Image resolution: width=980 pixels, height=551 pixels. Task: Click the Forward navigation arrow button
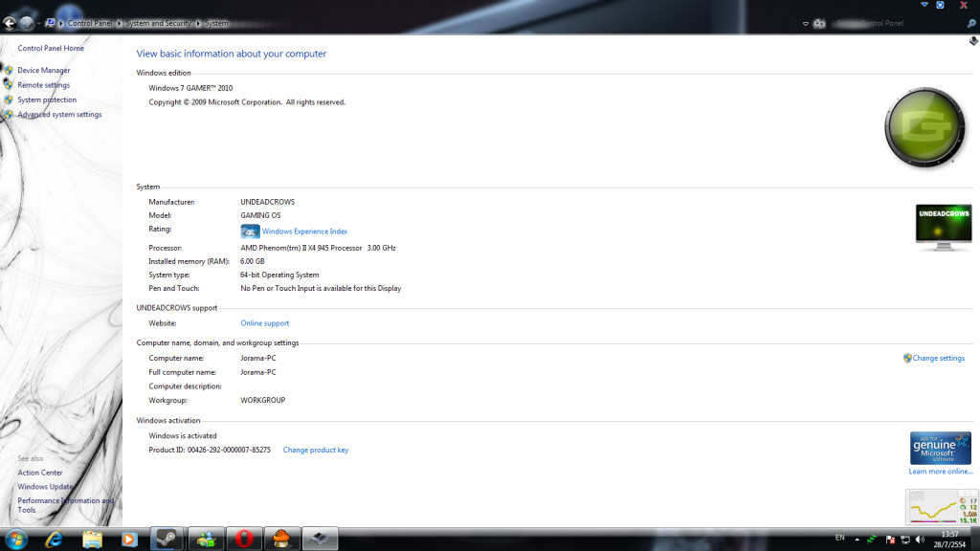[x=26, y=23]
